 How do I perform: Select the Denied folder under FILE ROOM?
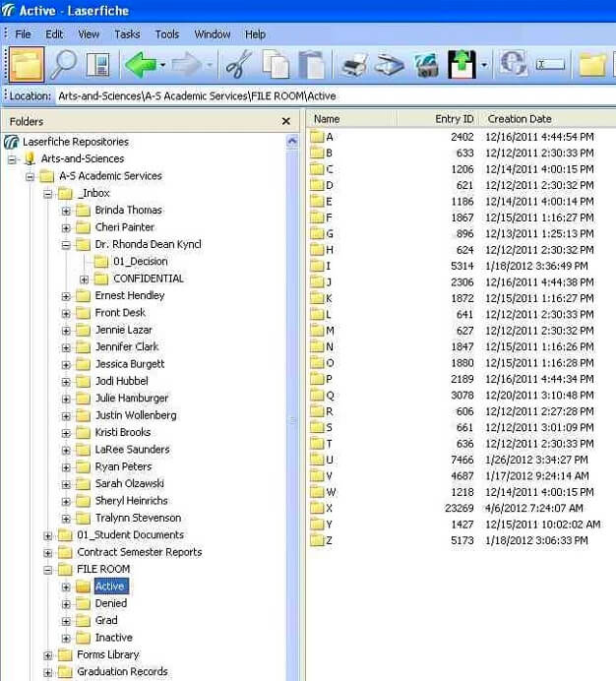click(x=111, y=603)
